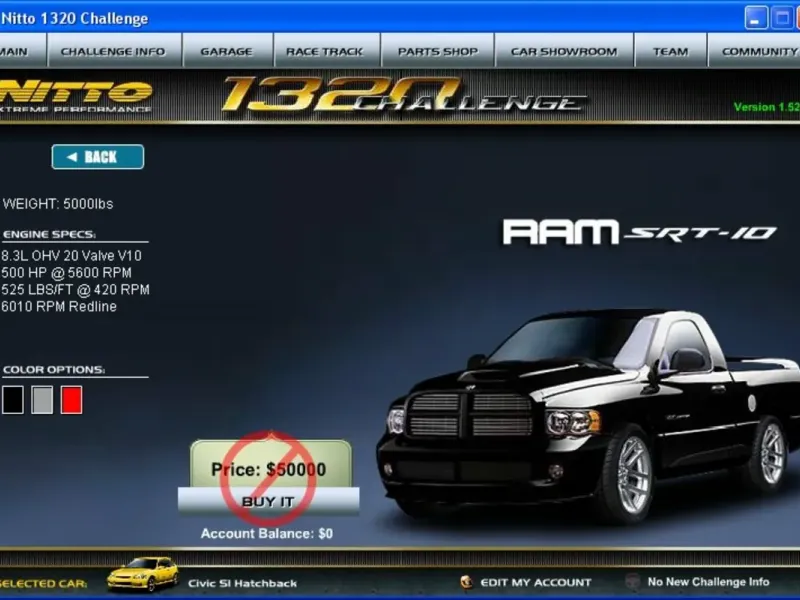The image size is (800, 600).
Task: Click the Edit My Account link
Action: click(536, 582)
